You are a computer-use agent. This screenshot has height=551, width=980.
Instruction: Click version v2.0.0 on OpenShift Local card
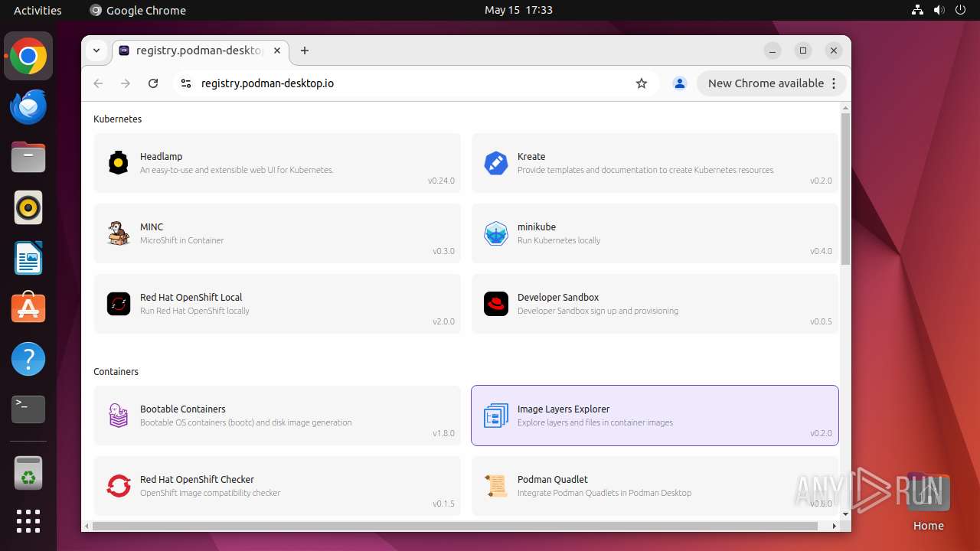coord(443,321)
